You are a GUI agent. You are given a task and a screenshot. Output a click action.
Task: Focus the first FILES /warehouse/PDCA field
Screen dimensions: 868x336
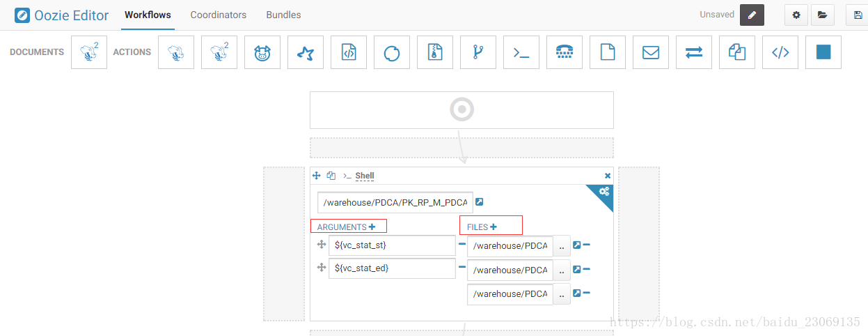click(x=510, y=246)
